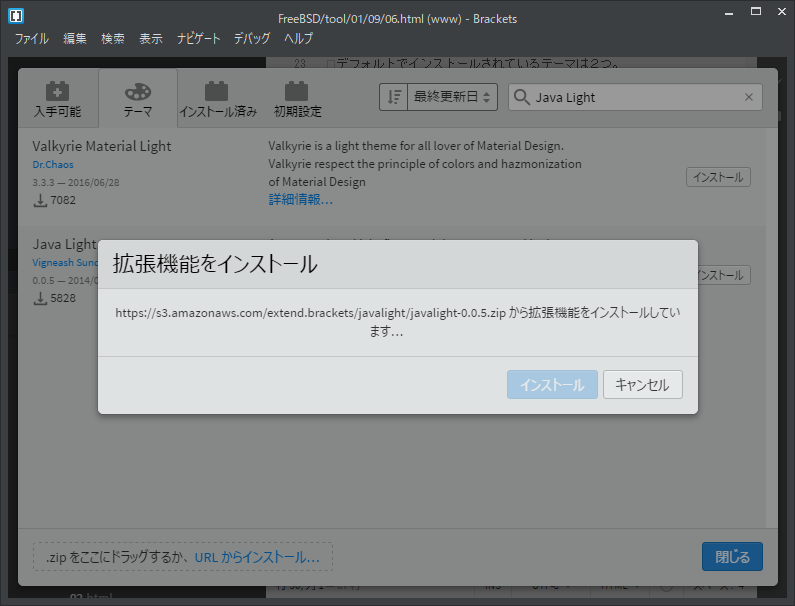795x606 pixels.
Task: Open the 最終更新日 sort dropdown
Action: coord(452,97)
